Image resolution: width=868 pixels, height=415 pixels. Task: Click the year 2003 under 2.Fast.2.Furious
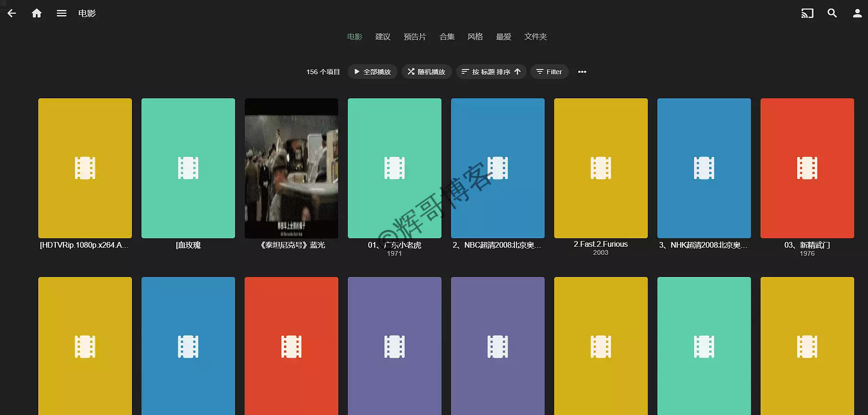click(x=601, y=252)
